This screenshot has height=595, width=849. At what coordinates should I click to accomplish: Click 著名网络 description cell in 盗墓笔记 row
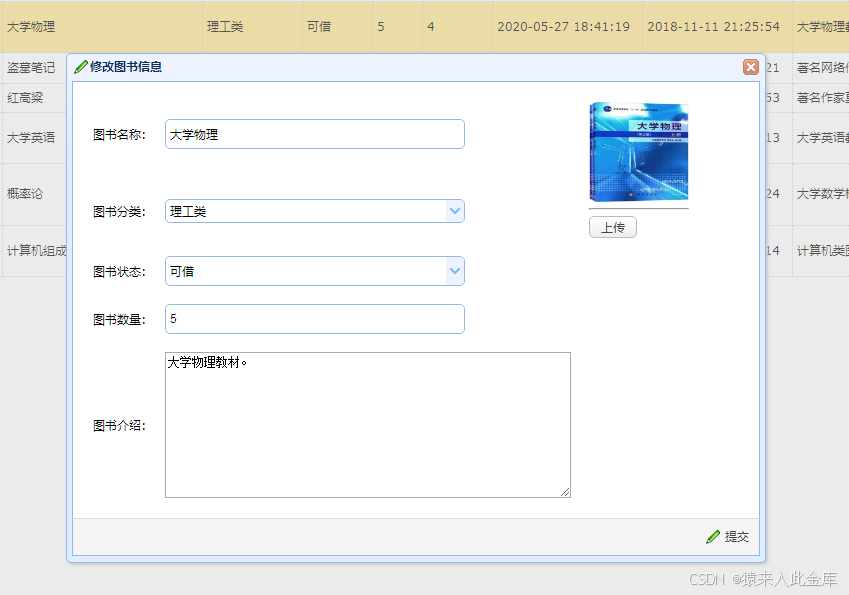822,68
